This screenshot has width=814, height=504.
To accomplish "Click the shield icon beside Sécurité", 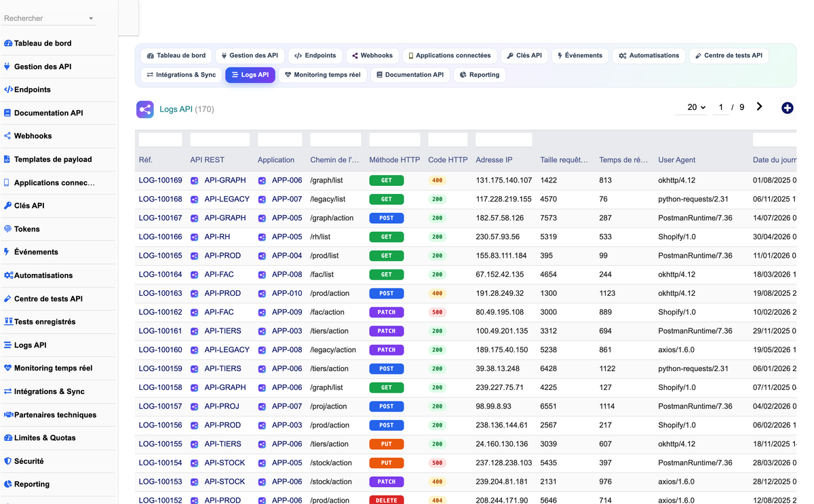I will pos(7,461).
